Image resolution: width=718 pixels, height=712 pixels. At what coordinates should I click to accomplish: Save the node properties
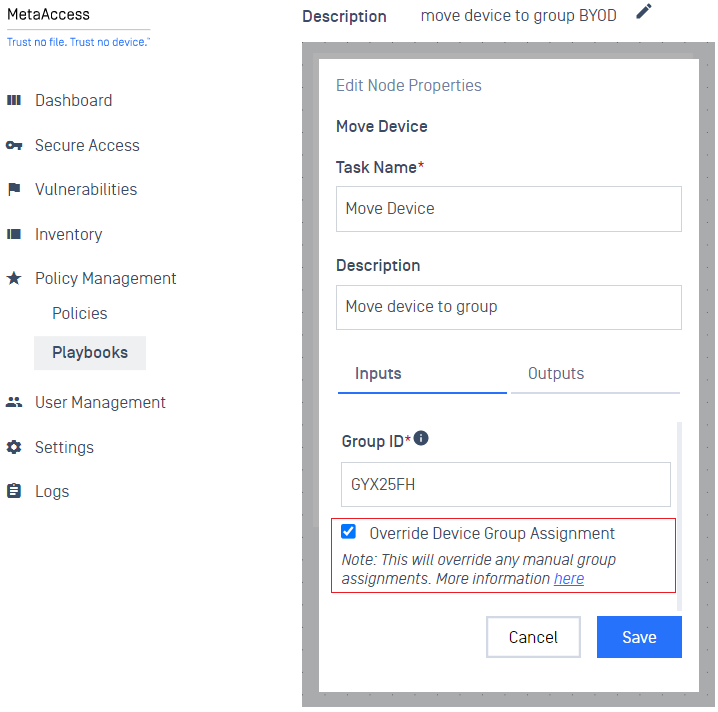click(639, 637)
